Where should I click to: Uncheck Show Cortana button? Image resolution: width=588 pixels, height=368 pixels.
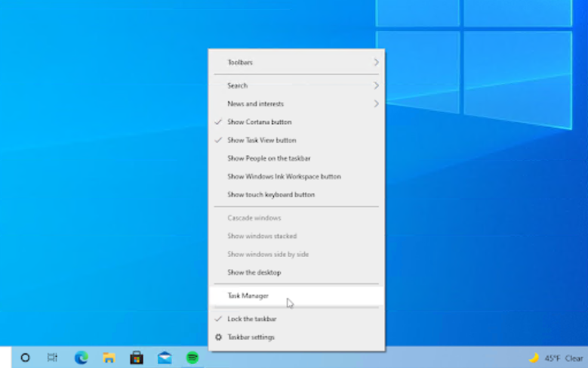259,122
